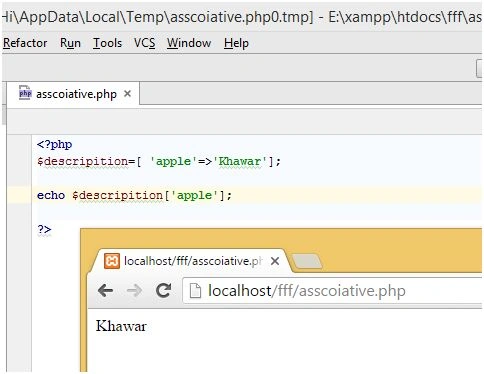Click the XAMPP favicon on browser tab
484x374 pixels.
[x=112, y=261]
